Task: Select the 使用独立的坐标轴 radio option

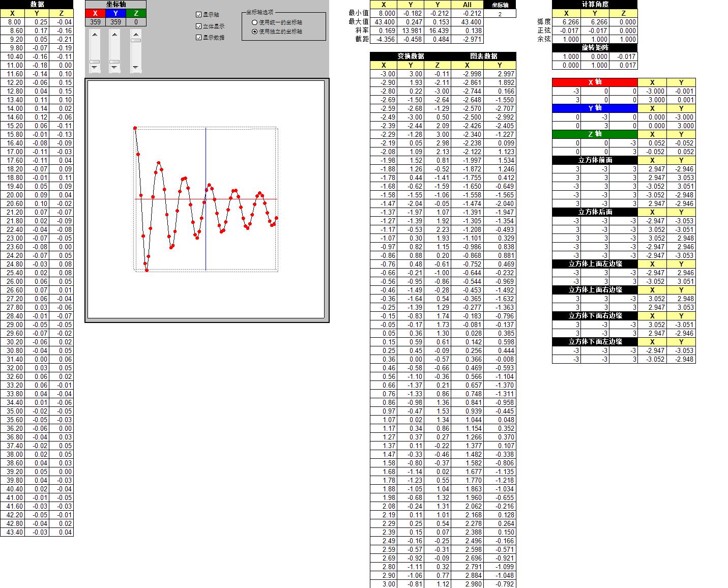Action: pos(255,31)
